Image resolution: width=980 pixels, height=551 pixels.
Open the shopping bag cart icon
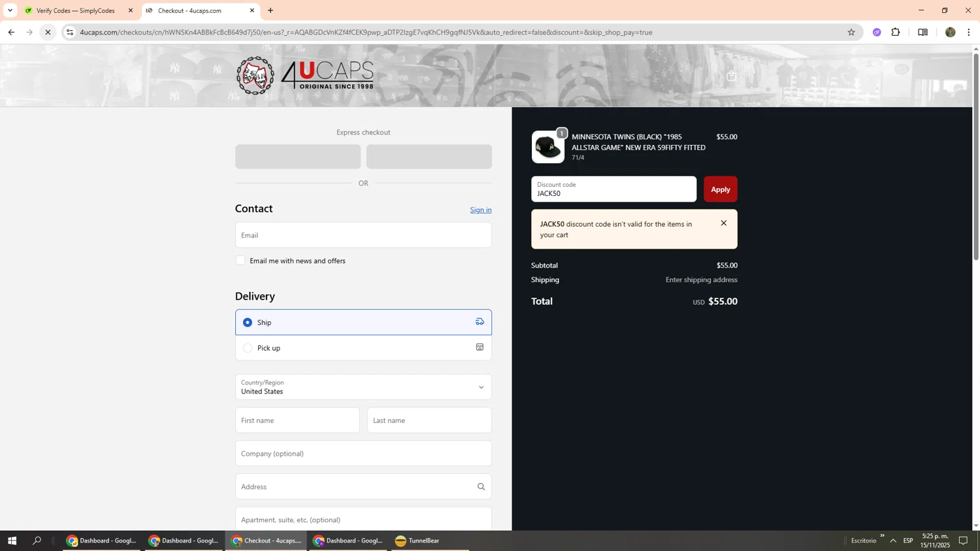[731, 76]
